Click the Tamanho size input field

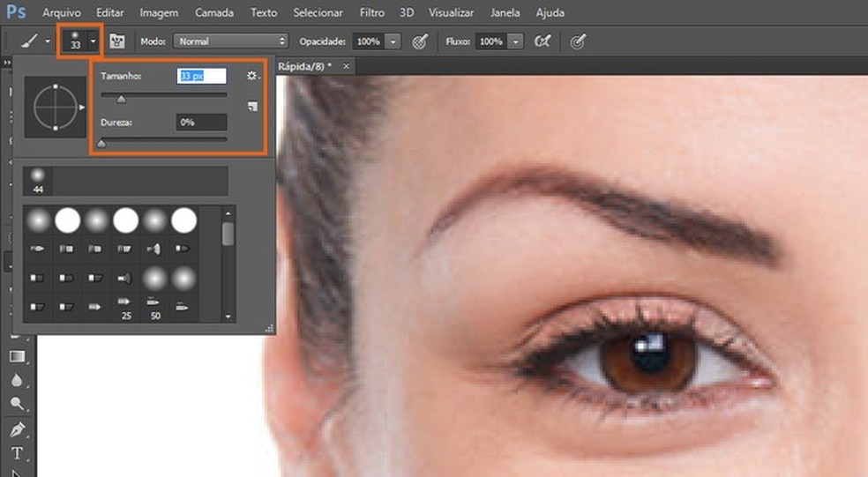pyautogui.click(x=202, y=77)
